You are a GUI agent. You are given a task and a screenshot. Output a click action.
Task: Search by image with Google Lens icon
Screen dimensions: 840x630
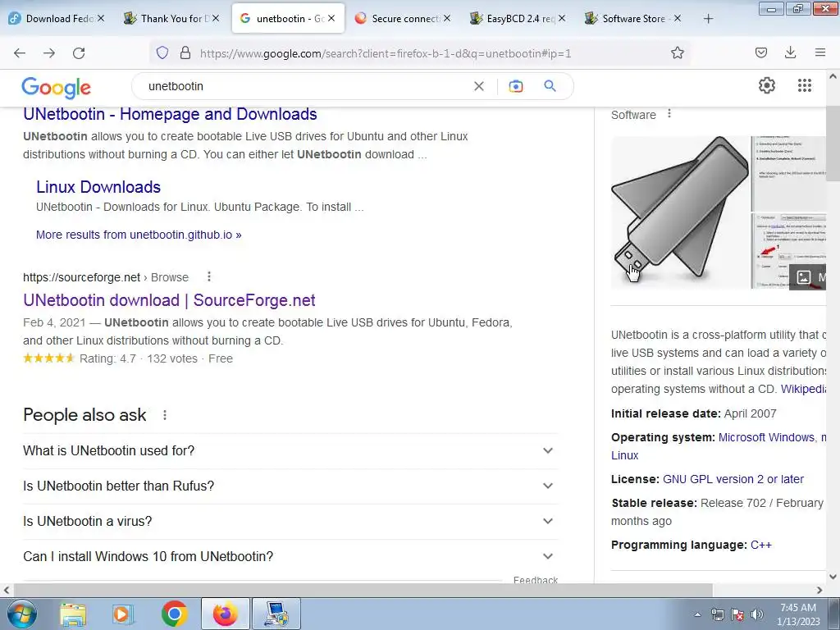pos(515,86)
